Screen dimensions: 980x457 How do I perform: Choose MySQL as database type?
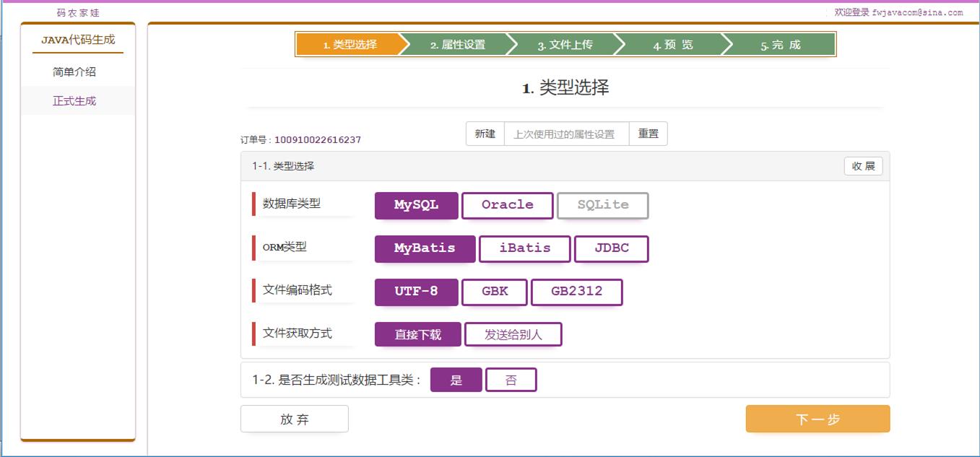click(x=416, y=205)
